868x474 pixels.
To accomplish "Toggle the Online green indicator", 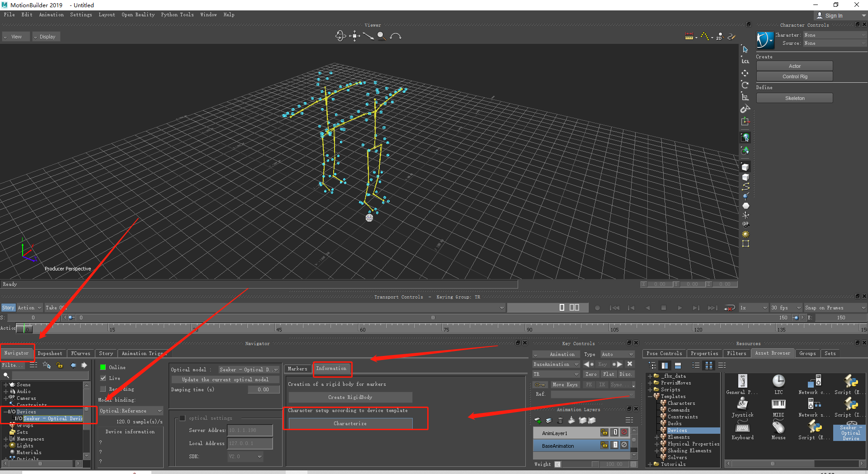I will pyautogui.click(x=103, y=367).
